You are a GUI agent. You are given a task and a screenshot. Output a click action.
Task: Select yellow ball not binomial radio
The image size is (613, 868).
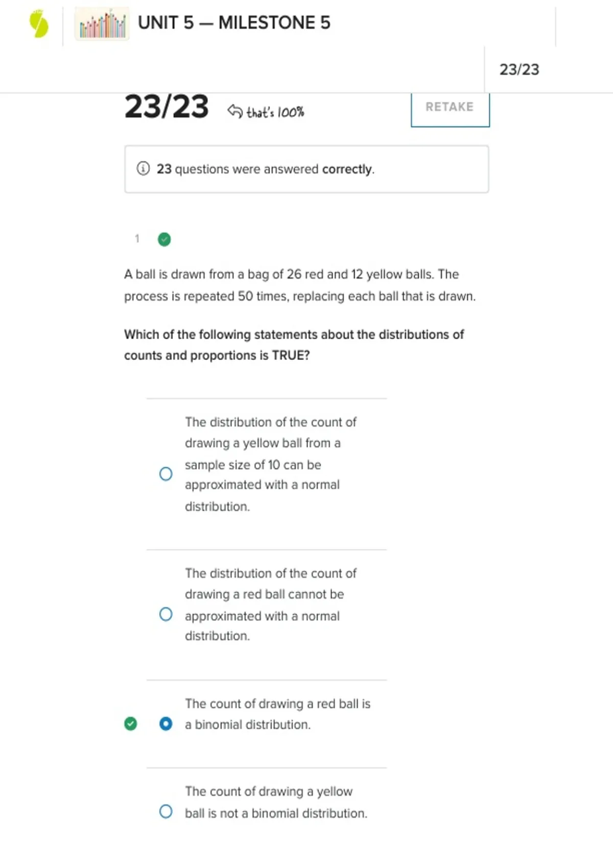click(x=166, y=811)
